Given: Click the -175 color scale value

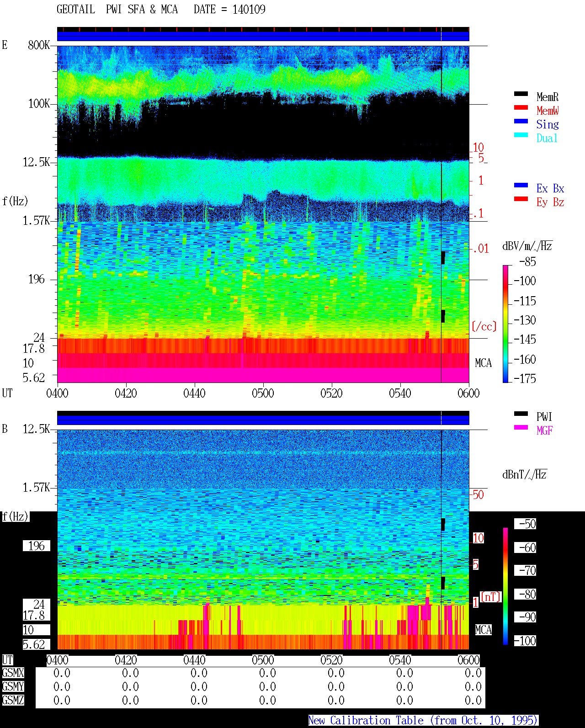Looking at the screenshot, I should click(525, 379).
